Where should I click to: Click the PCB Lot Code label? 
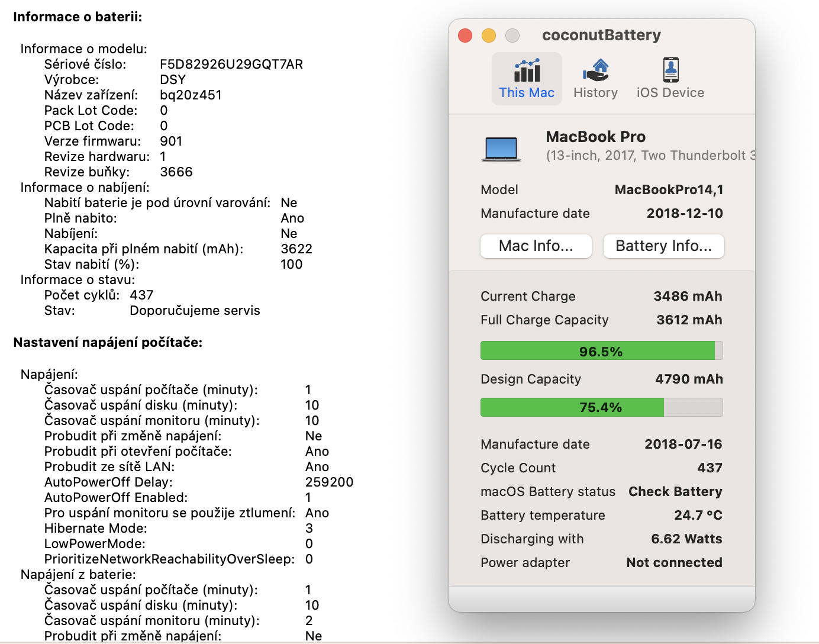tap(89, 125)
